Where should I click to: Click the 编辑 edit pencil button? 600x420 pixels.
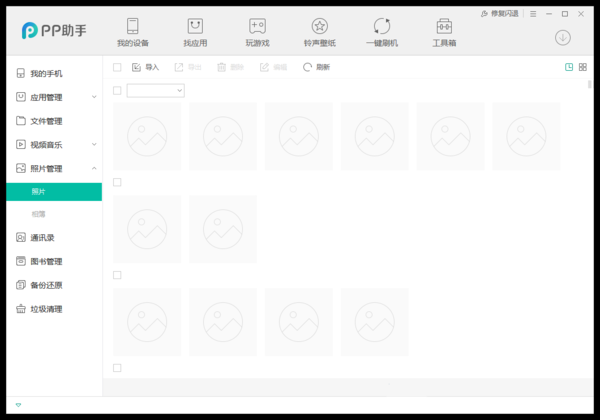pyautogui.click(x=273, y=67)
